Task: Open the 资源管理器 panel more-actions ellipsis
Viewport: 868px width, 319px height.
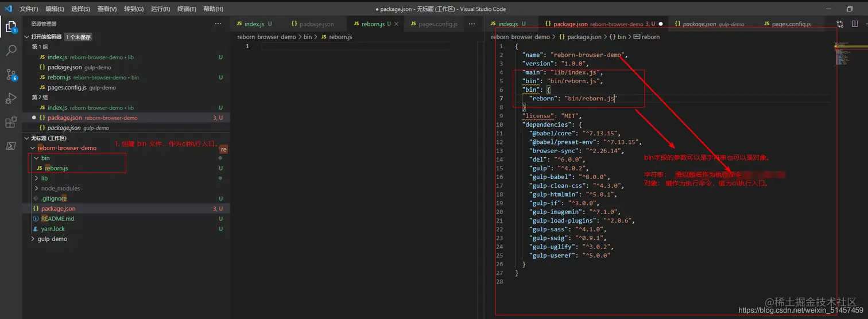Action: click(x=218, y=24)
